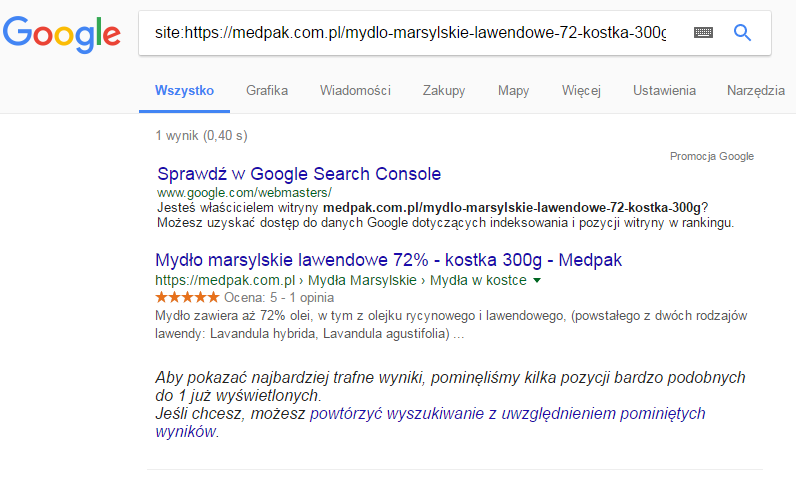Open Sprawdź w Google Search Console link
Screen dimensions: 796x480
299,173
